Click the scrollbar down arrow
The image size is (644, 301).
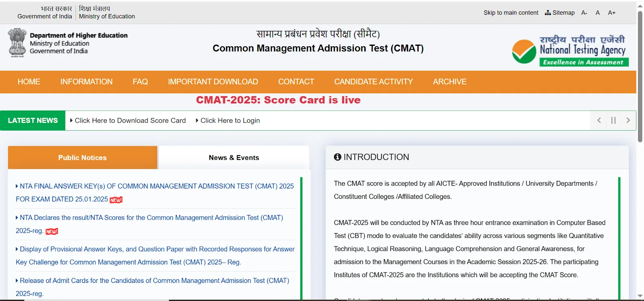click(x=640, y=296)
